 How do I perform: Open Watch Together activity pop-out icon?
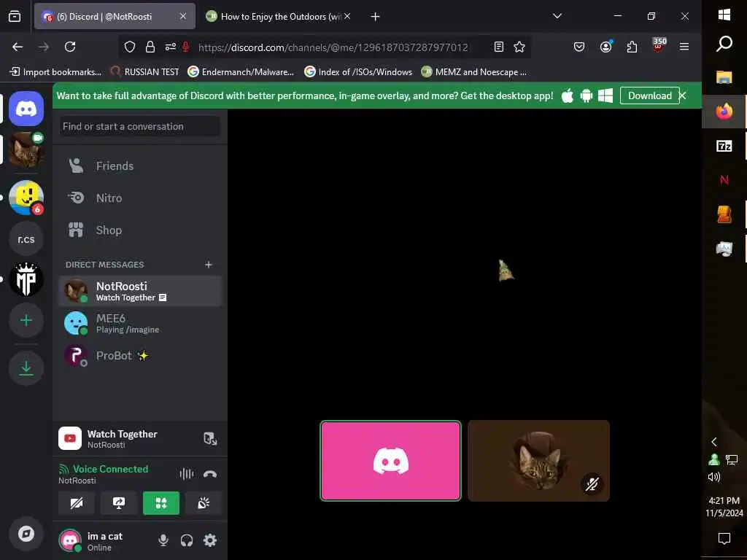(210, 438)
